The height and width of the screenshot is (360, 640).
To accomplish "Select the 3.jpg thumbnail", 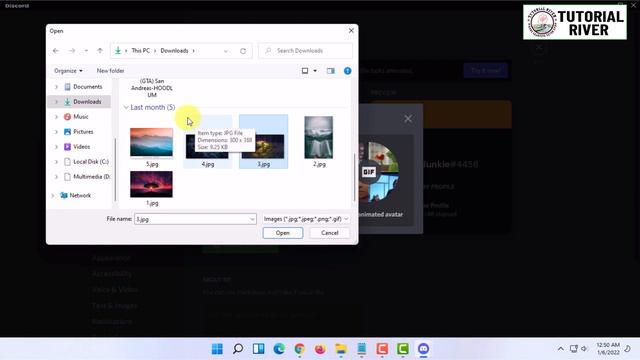I will coord(263,146).
